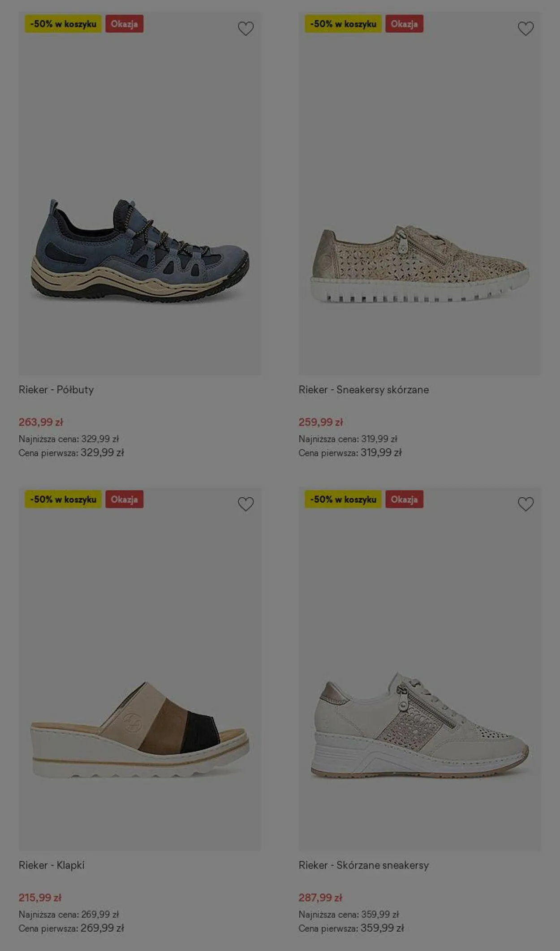Open the Rieker - Klapki product title
Screen dimensions: 560x951
[52, 865]
